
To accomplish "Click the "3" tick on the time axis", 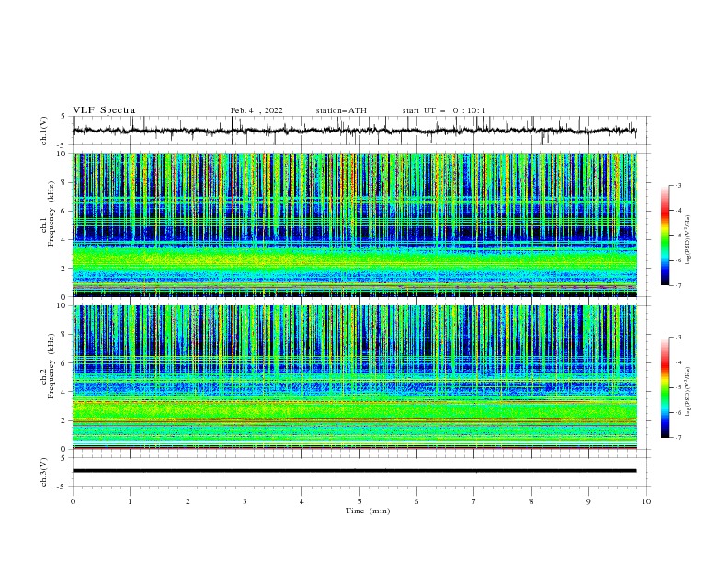I will 245,501.
